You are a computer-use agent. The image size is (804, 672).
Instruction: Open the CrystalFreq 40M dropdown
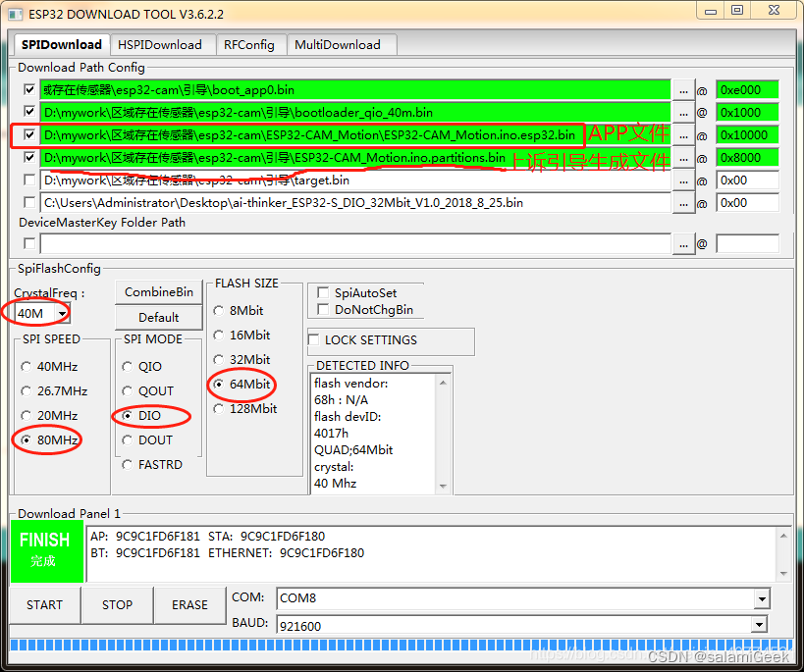coord(62,313)
